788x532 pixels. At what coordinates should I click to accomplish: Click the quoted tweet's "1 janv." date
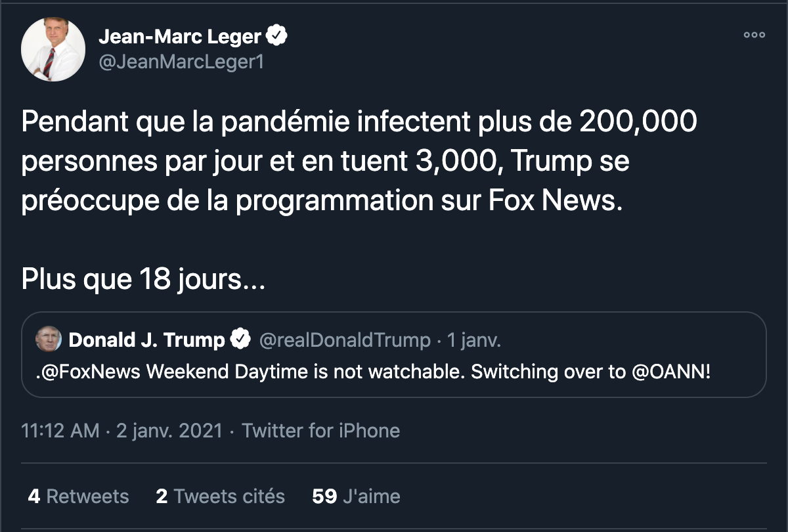(473, 340)
